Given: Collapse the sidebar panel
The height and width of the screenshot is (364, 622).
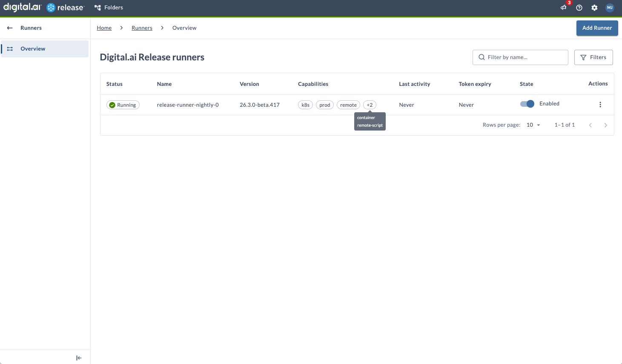Looking at the screenshot, I should click(x=79, y=358).
